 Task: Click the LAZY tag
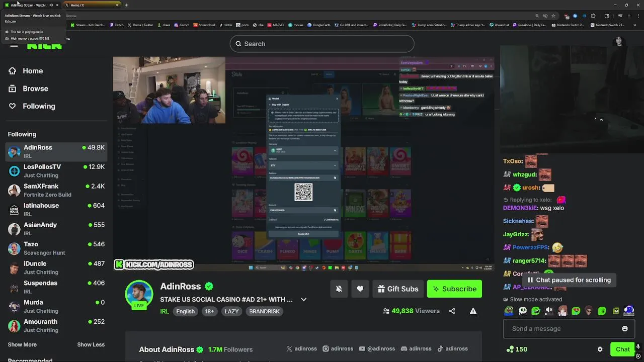231,311
